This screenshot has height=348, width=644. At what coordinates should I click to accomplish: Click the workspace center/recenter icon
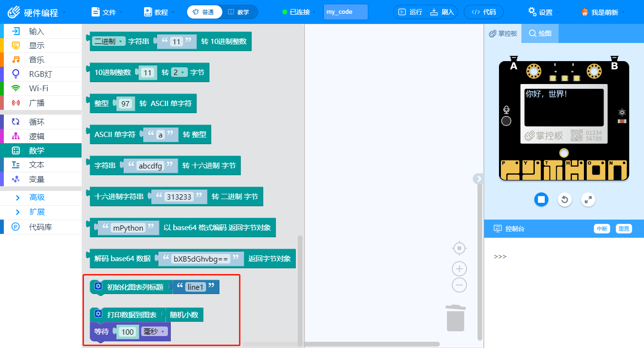459,248
